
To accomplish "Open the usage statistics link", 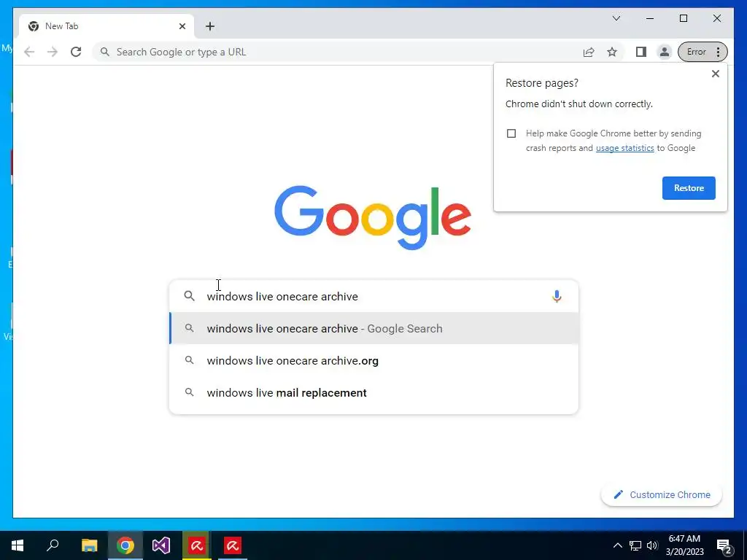I will pyautogui.click(x=624, y=148).
